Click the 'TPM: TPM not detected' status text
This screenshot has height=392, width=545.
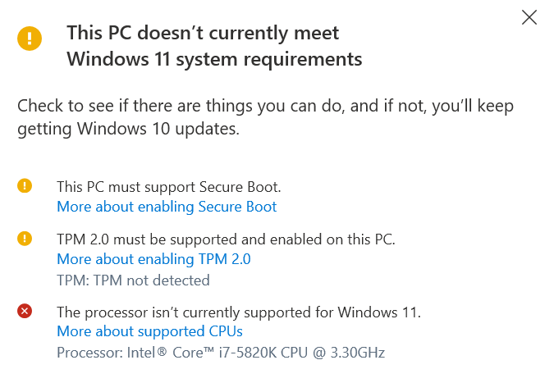(x=134, y=280)
